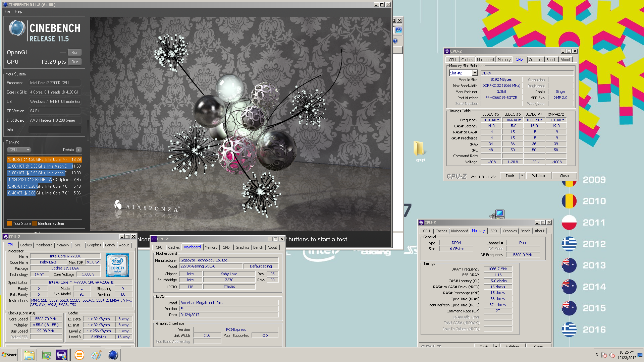
Task: Run the OpenGL benchmark
Action: 75,53
